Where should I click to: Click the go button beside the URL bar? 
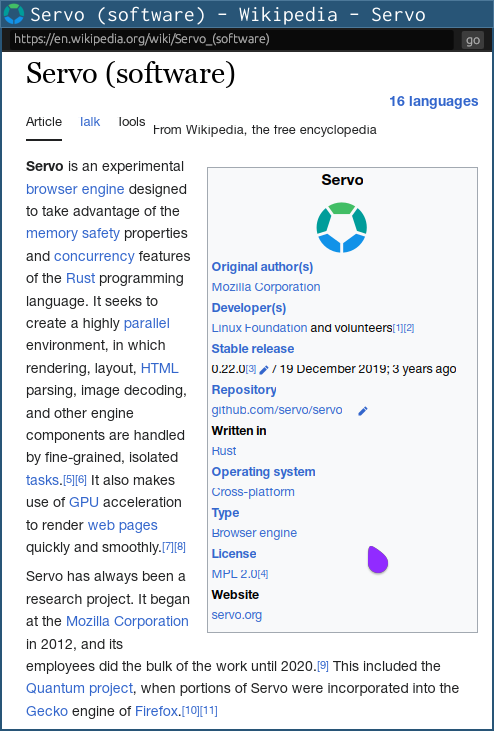(473, 40)
